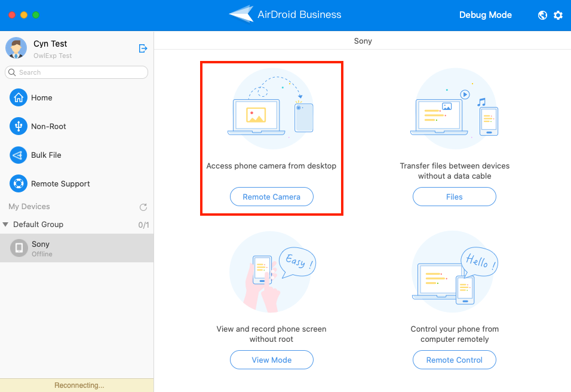Click 'Access phone camera from desktop' text
The width and height of the screenshot is (571, 392).
point(271,166)
